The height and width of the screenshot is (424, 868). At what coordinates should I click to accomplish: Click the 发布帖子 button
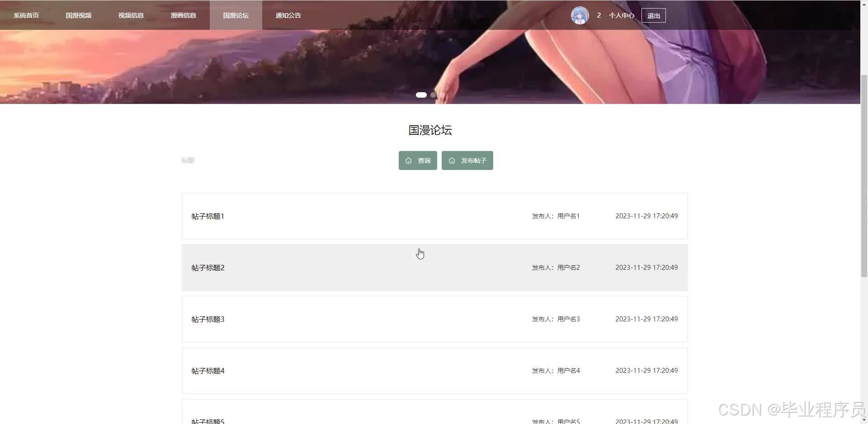point(467,160)
